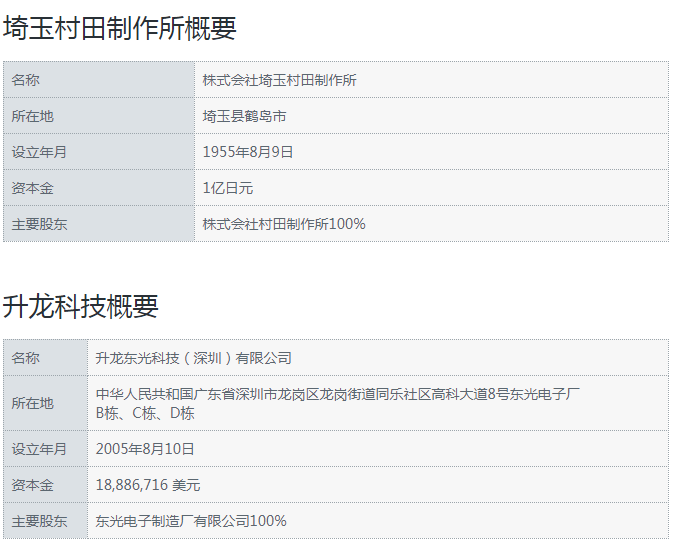Click the B栋、C栋、D栋 address line

click(x=145, y=413)
